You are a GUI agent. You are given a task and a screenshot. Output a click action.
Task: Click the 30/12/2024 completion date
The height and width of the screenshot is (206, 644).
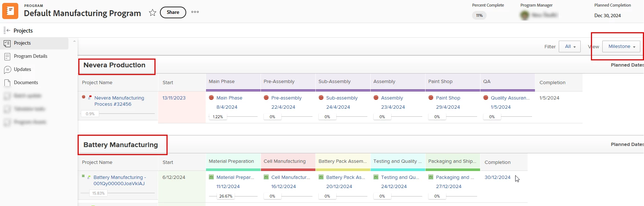[497, 177]
